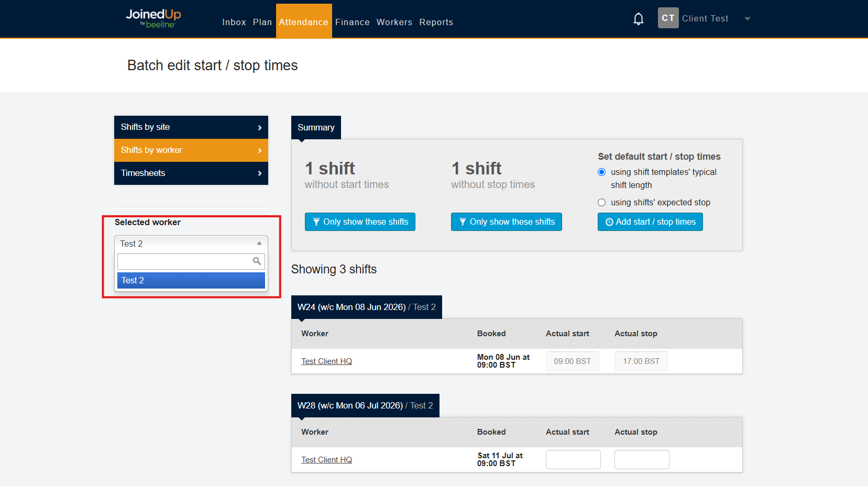Open the Finance menu
The width and height of the screenshot is (868, 486).
click(353, 22)
